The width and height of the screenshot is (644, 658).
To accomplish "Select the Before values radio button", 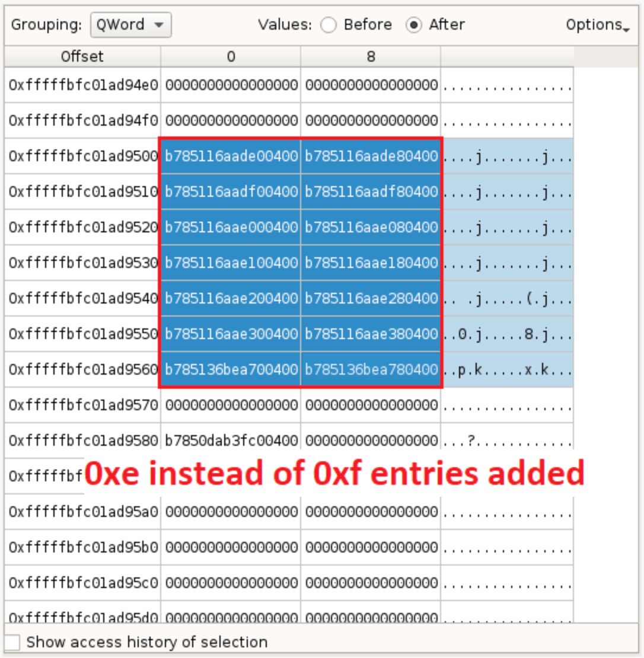I will point(329,25).
